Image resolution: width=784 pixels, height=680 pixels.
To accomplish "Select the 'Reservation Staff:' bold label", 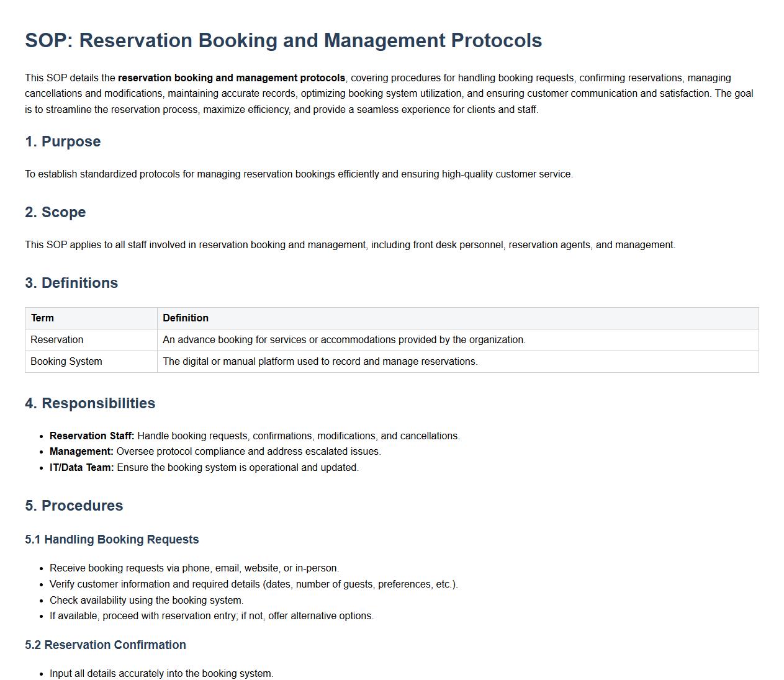I will click(92, 436).
